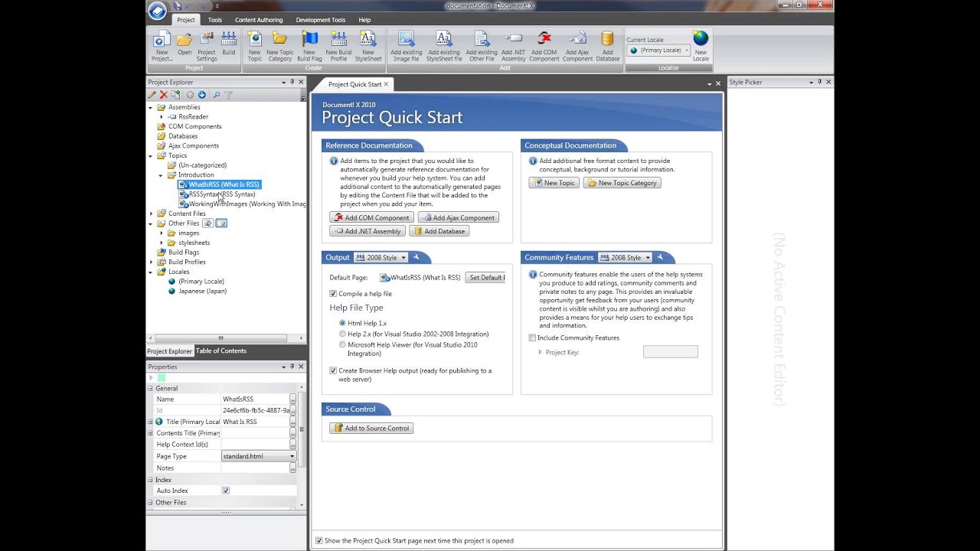Screen dimensions: 980x551
Task: Click the New Topic icon in the ribbon
Action: [254, 46]
